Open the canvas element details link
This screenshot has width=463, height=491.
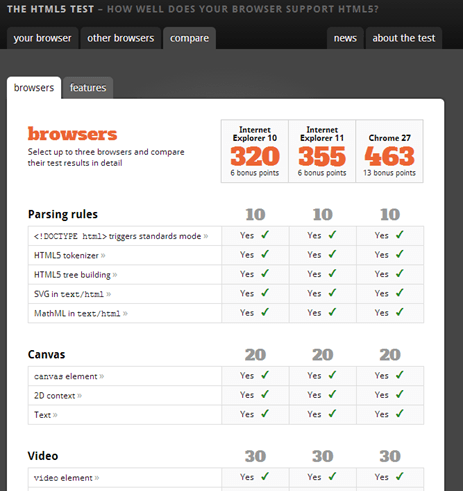click(x=69, y=376)
